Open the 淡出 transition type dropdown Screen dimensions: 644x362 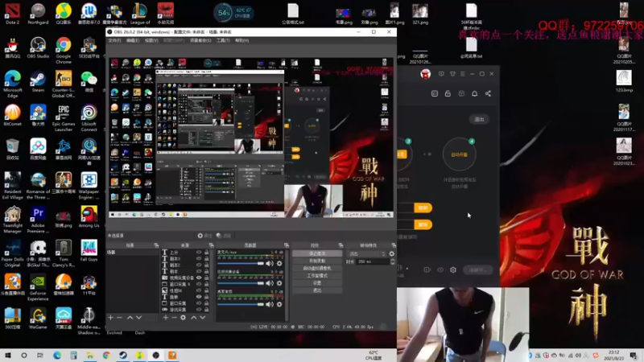[x=366, y=253]
